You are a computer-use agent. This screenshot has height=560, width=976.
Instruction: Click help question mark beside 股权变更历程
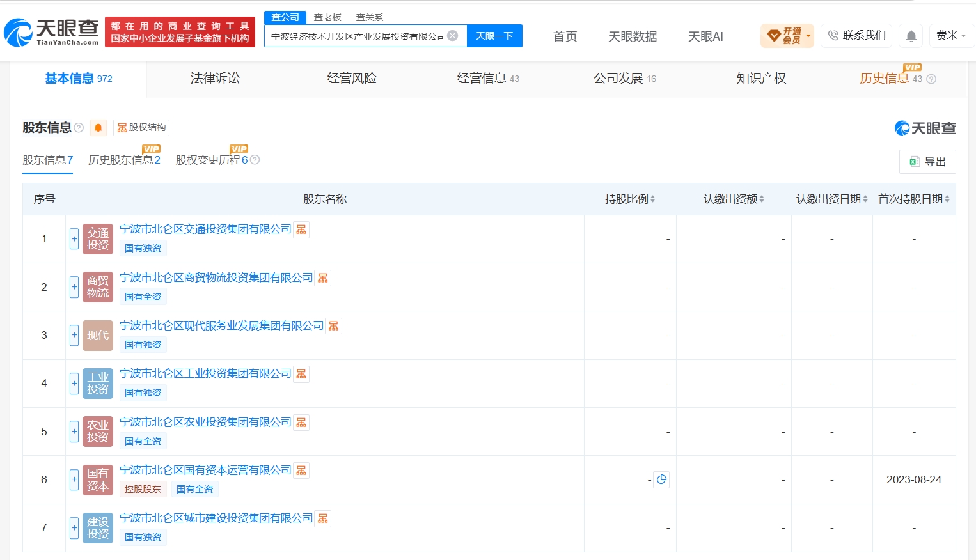coord(255,160)
